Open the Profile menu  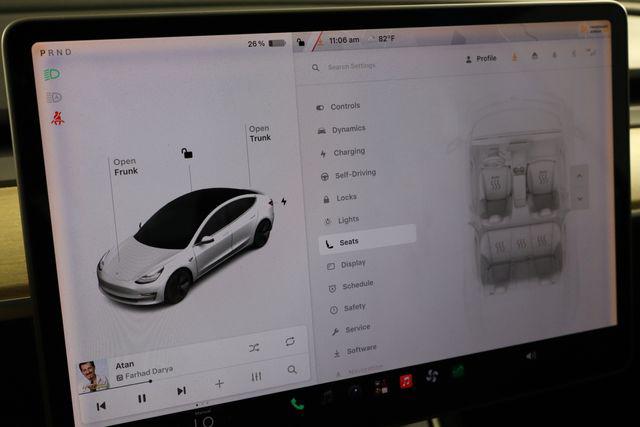481,59
